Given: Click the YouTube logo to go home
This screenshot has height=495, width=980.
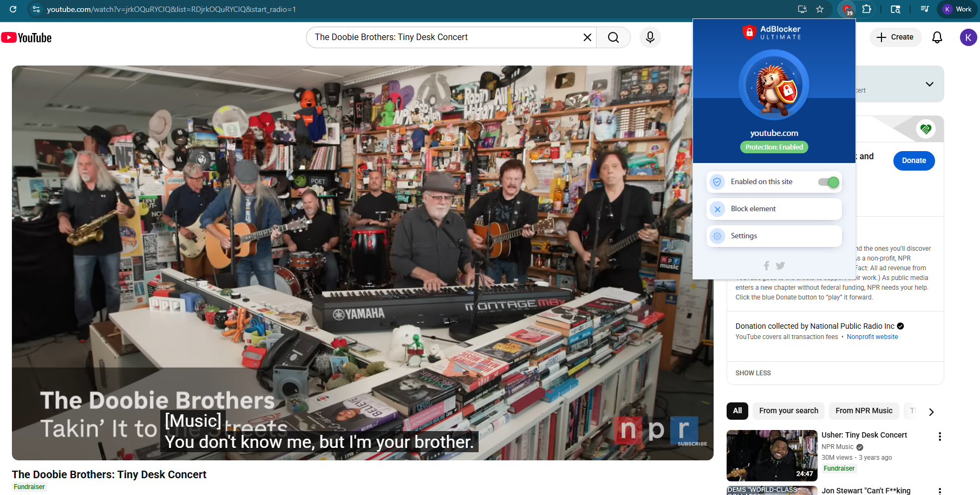Looking at the screenshot, I should tap(25, 37).
